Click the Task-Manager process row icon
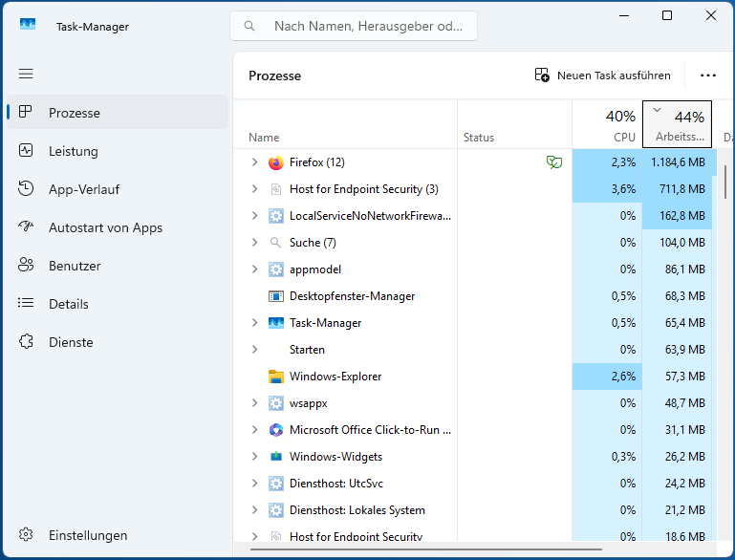This screenshot has width=735, height=560. [x=276, y=323]
